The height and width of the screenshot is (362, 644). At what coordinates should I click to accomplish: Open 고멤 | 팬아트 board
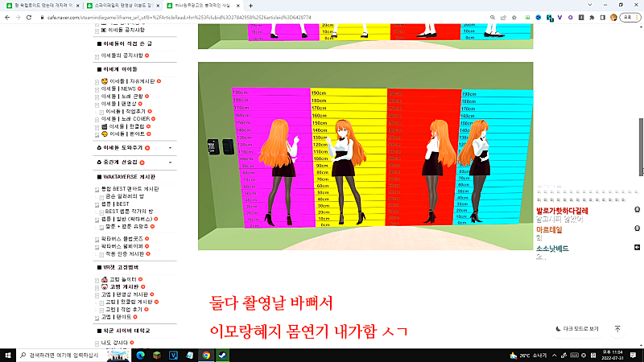[116, 317]
